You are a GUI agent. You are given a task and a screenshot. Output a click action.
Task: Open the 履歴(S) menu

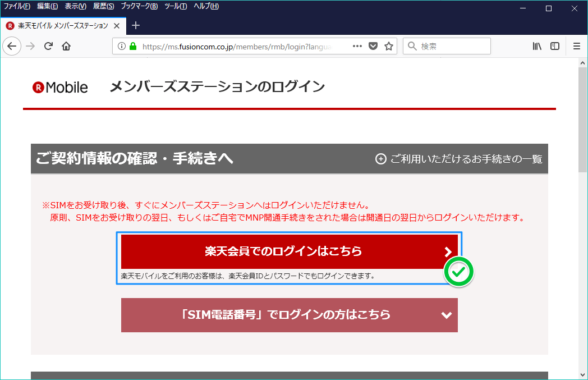tap(103, 6)
